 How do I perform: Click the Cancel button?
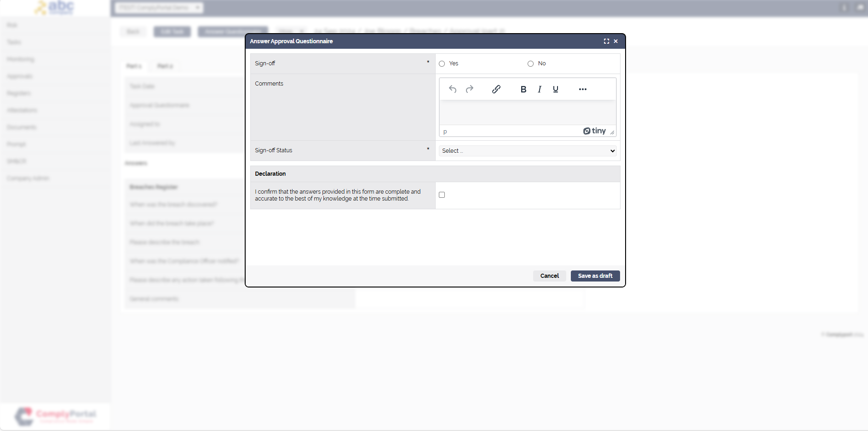click(x=549, y=276)
